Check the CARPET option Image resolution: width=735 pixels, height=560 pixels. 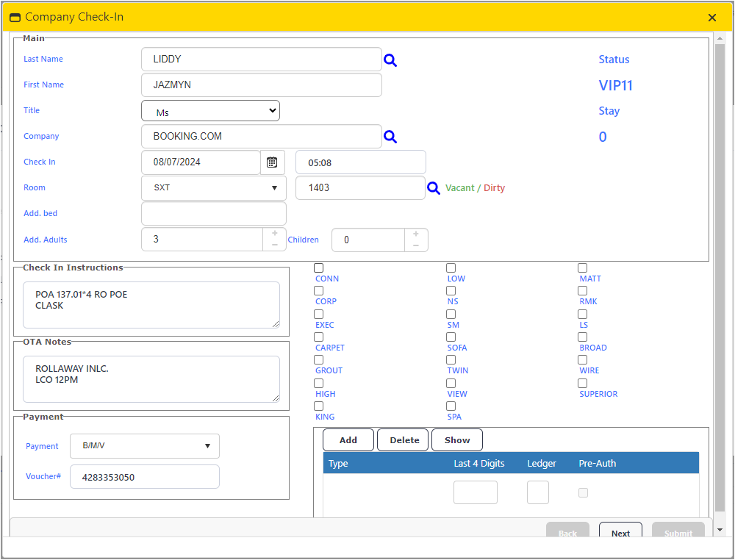(319, 337)
